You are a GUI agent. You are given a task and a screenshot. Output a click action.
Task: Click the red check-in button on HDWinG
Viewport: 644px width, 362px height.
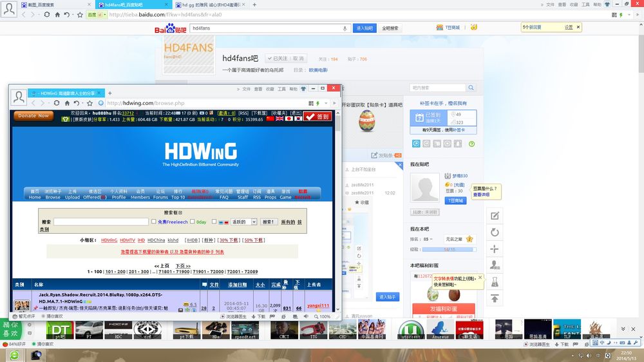(x=318, y=117)
